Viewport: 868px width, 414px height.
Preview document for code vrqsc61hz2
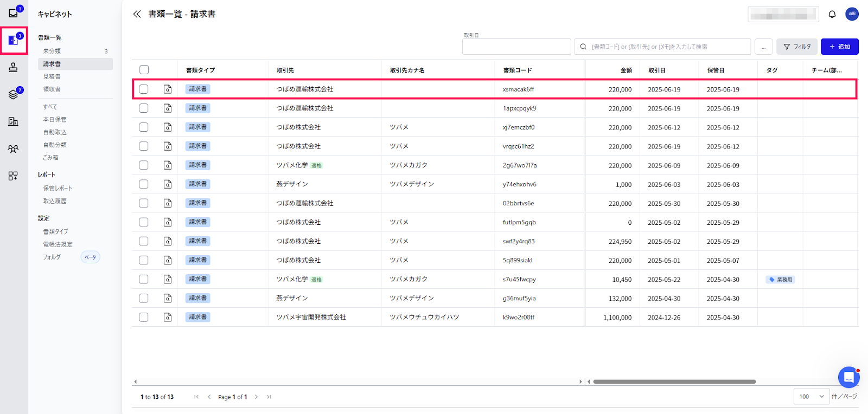[x=168, y=146]
